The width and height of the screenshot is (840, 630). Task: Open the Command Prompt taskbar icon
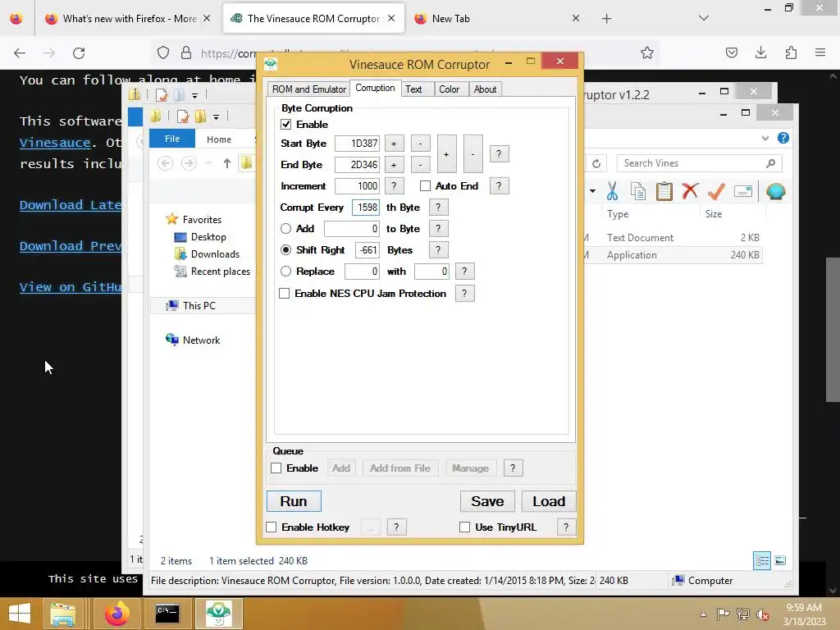[167, 614]
